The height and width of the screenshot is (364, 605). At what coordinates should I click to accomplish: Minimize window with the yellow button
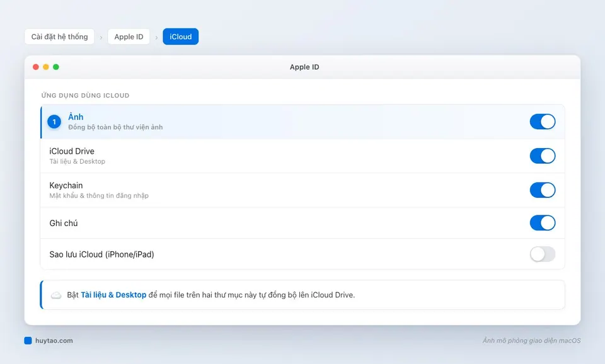click(46, 67)
